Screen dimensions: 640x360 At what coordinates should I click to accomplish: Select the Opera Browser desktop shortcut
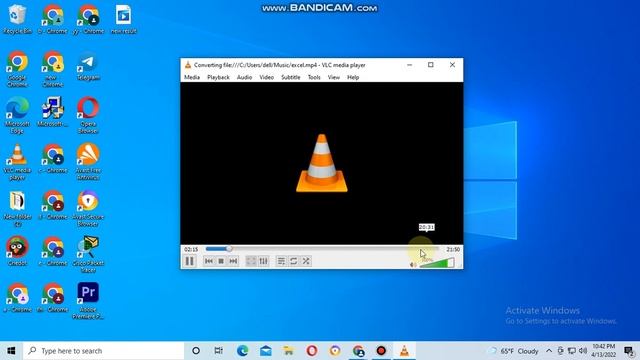point(88,115)
